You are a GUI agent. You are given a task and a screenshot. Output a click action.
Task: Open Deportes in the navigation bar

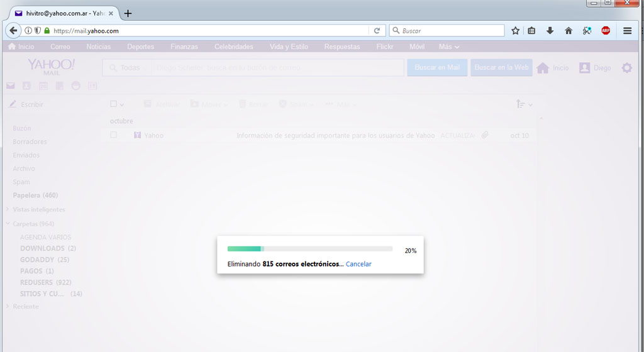coord(140,47)
